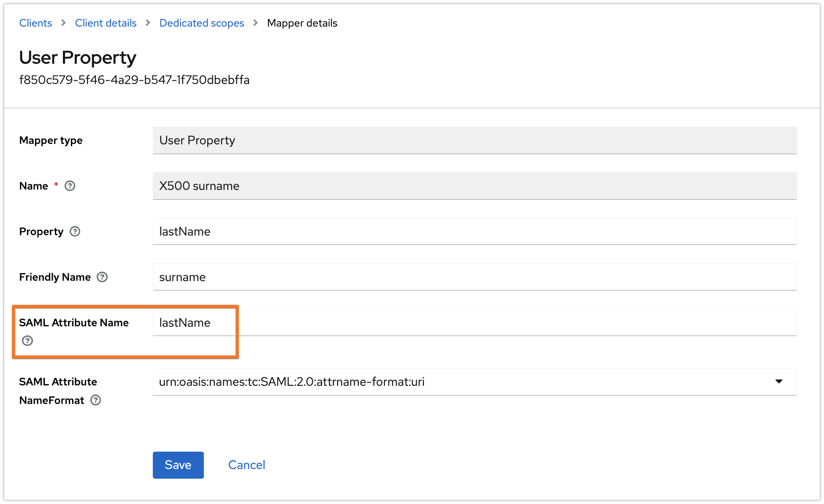Focus the Property input field

pyautogui.click(x=474, y=231)
